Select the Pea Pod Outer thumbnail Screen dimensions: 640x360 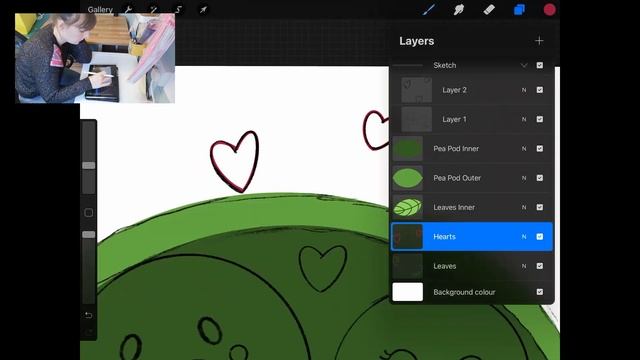coord(407,178)
